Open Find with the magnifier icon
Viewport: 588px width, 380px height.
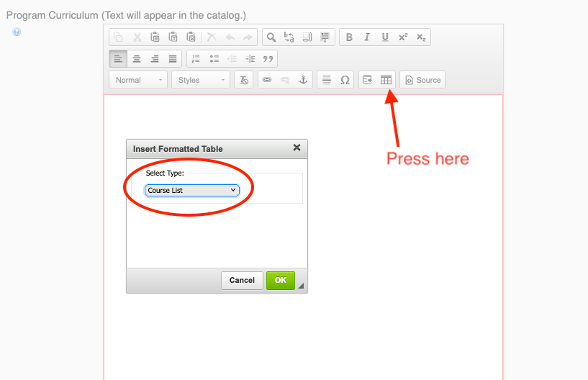pos(271,37)
